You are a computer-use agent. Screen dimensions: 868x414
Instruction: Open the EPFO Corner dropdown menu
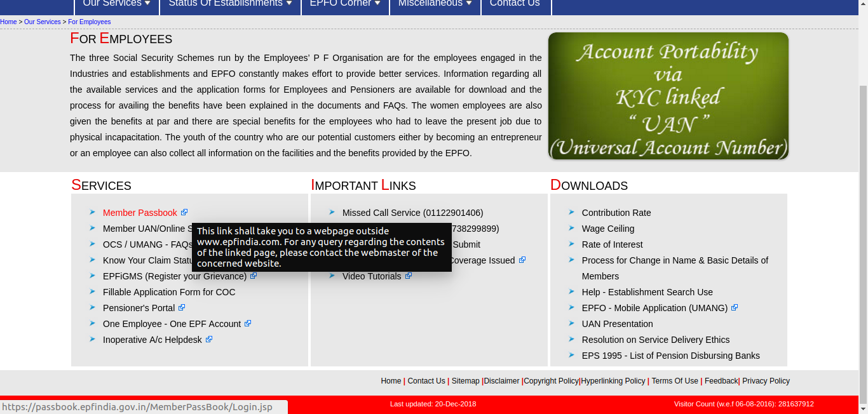tap(345, 4)
